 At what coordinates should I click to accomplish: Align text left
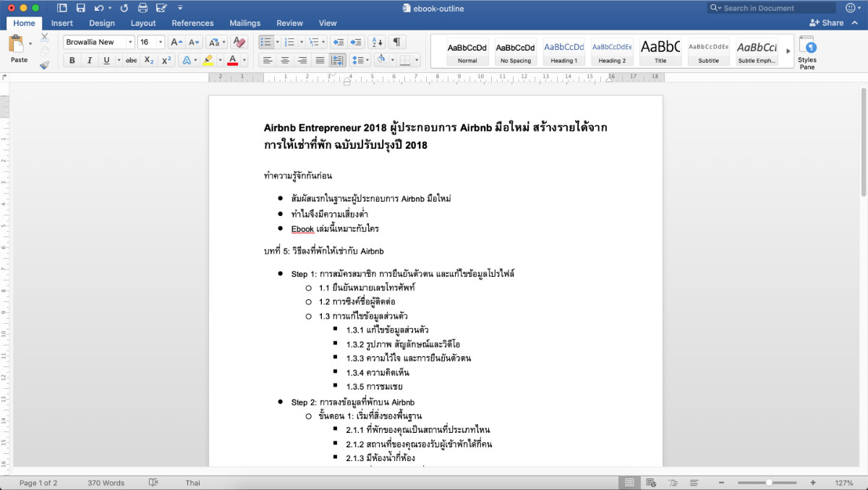pyautogui.click(x=268, y=60)
